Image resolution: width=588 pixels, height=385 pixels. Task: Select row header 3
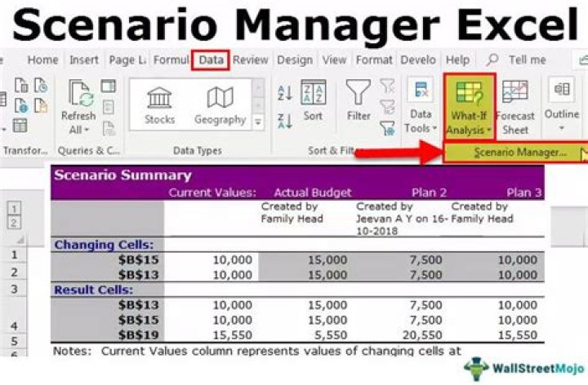(14, 289)
